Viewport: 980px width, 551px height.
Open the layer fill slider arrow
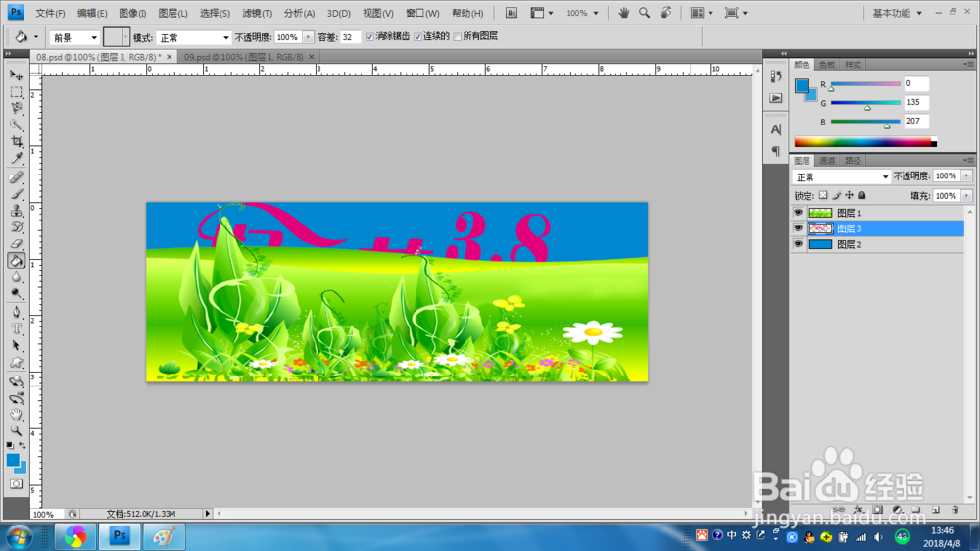pyautogui.click(x=967, y=196)
